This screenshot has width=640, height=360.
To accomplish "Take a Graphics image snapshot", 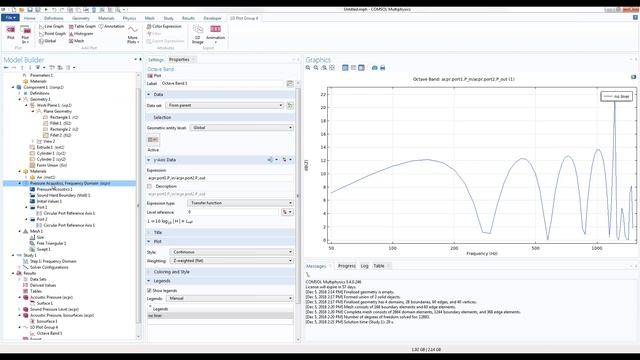I will (374, 68).
